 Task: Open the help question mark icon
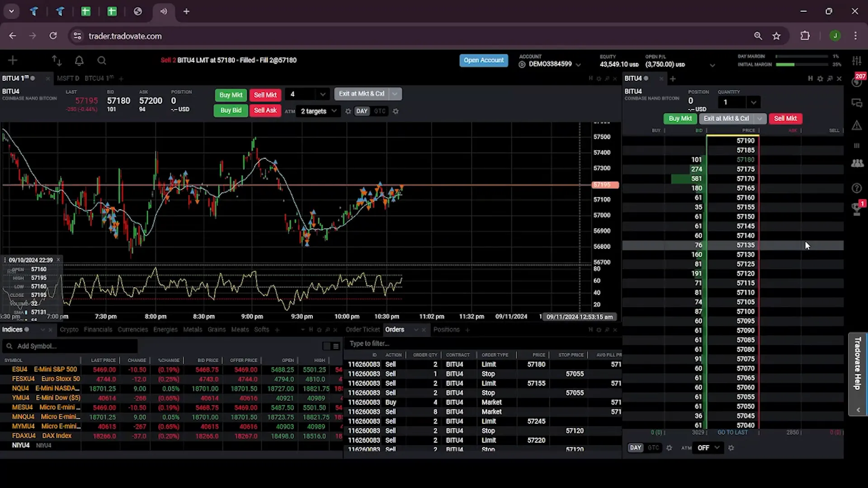point(857,188)
